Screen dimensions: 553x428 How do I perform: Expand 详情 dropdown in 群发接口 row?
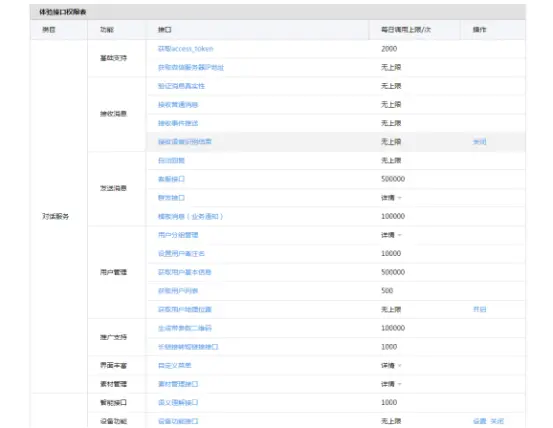pyautogui.click(x=391, y=198)
